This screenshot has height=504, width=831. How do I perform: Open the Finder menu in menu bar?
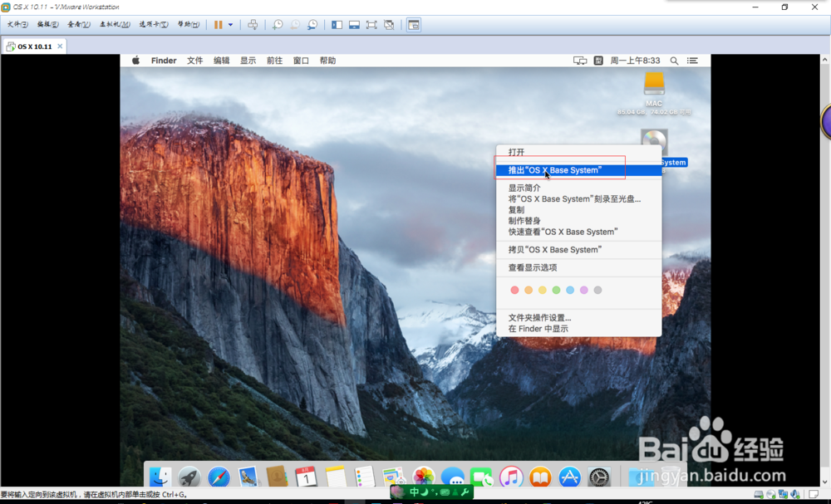tap(164, 61)
